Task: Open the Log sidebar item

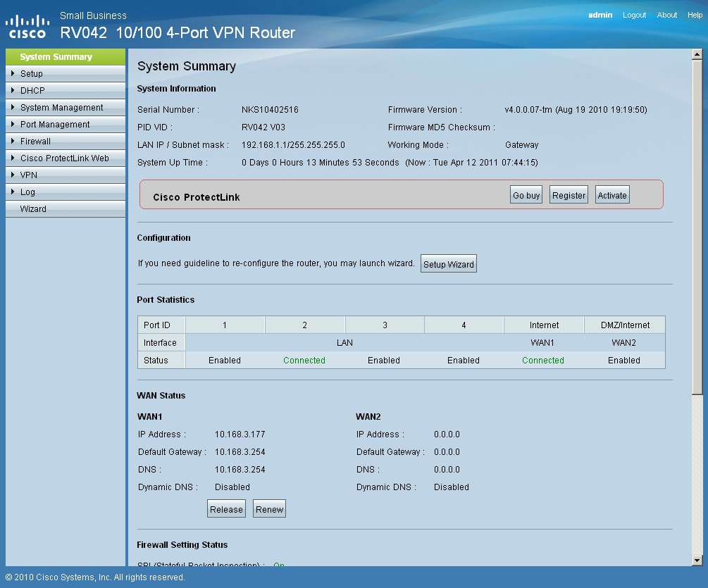Action: [66, 192]
